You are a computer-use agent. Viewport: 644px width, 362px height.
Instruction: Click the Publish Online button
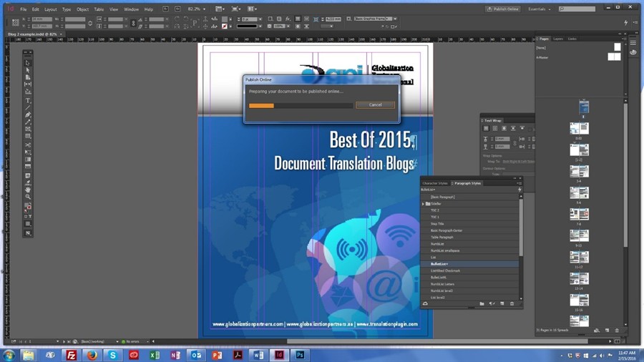(x=503, y=9)
